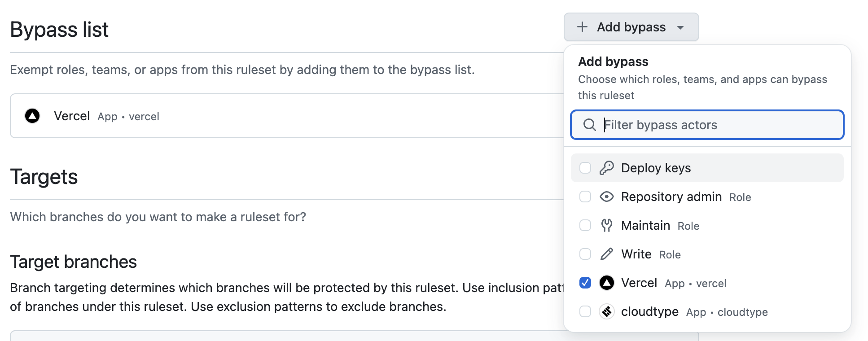Open the Add bypass dropdown caret
Image resolution: width=868 pixels, height=341 pixels.
681,27
